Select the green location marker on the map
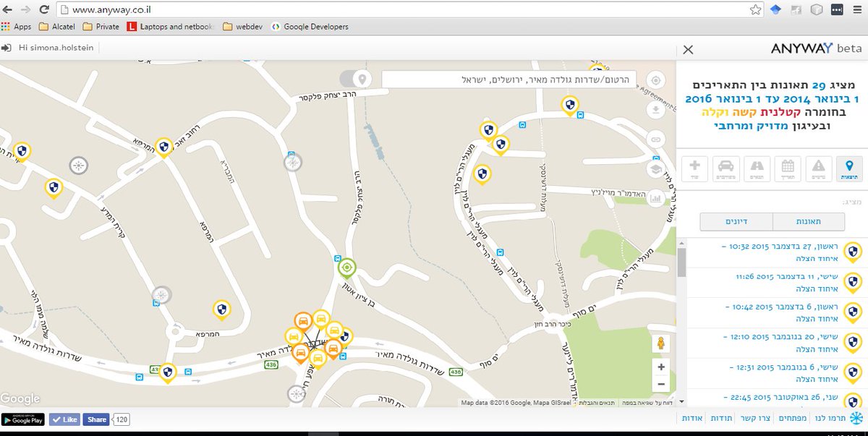The height and width of the screenshot is (436, 868). click(x=347, y=268)
